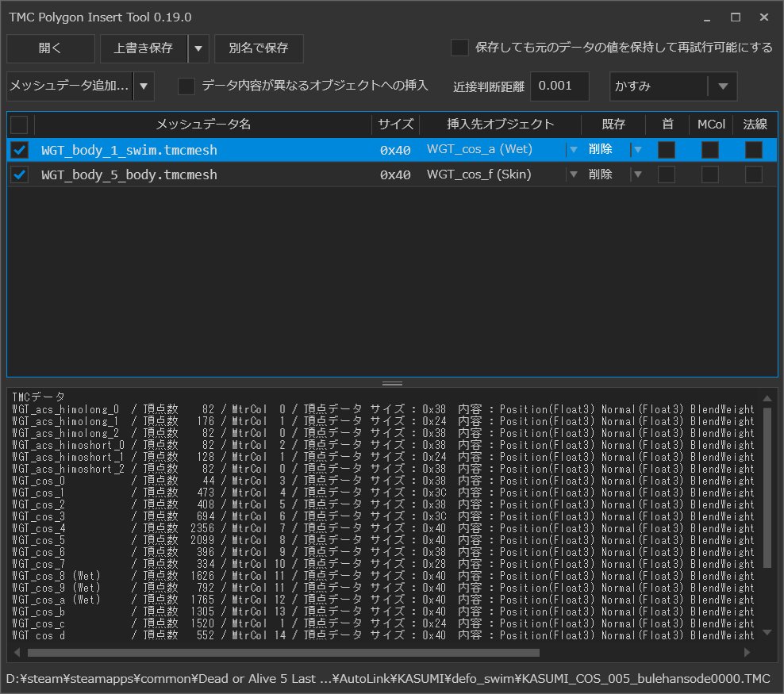Click the horizontal scroll-left arrow

[17, 653]
